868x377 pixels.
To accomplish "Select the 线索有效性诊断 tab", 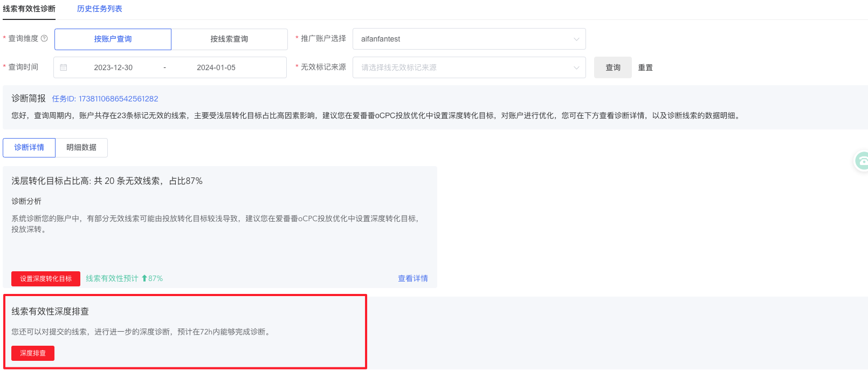I will [29, 9].
